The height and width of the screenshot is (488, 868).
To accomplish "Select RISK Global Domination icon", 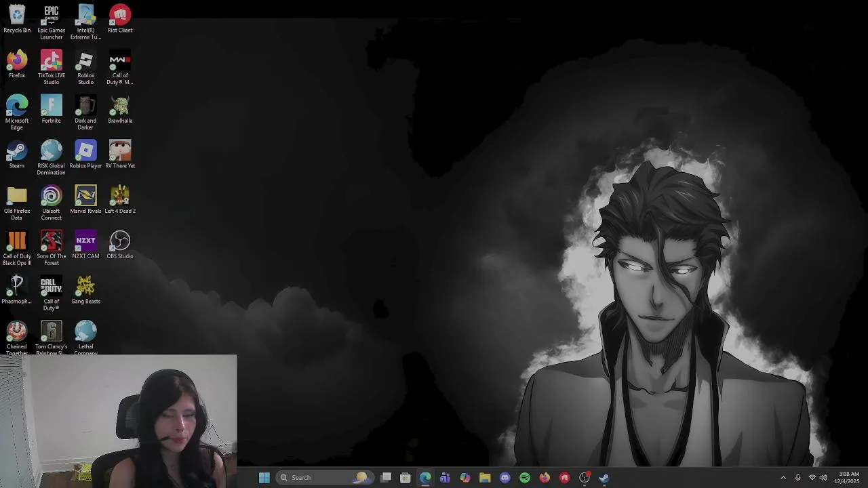I will (52, 158).
